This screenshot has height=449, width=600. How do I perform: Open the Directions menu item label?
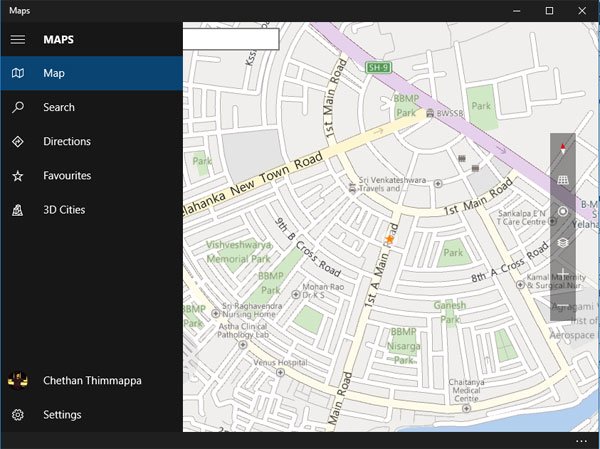click(x=67, y=142)
